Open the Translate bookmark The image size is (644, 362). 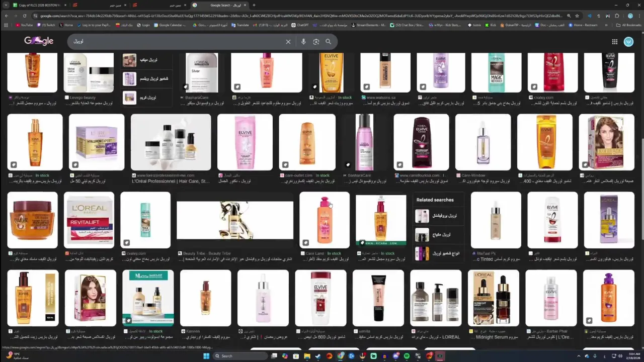click(x=240, y=25)
